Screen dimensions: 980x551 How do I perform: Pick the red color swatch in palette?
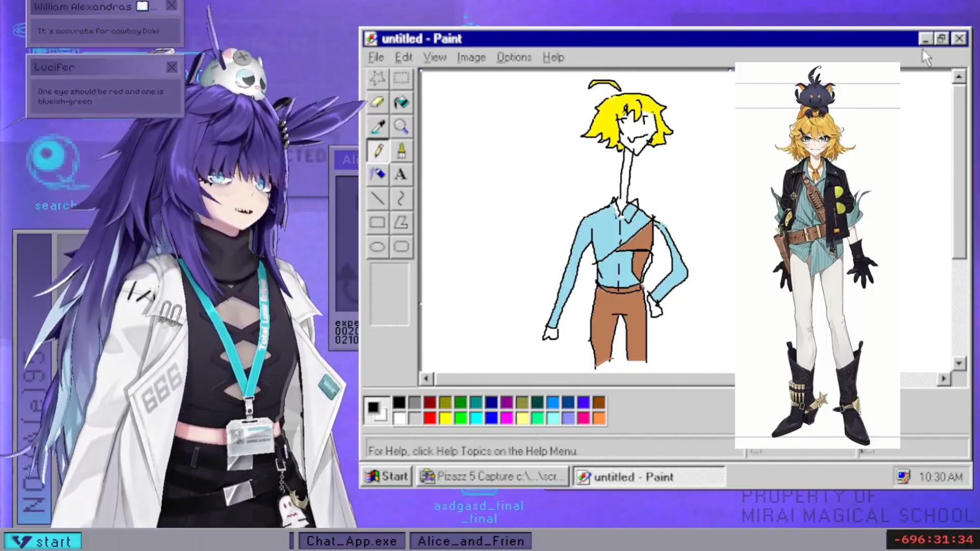coord(430,419)
